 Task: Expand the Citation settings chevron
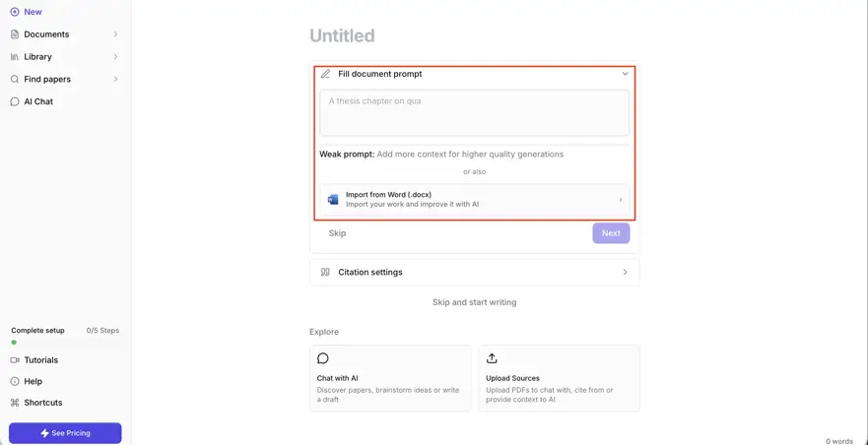tap(625, 273)
